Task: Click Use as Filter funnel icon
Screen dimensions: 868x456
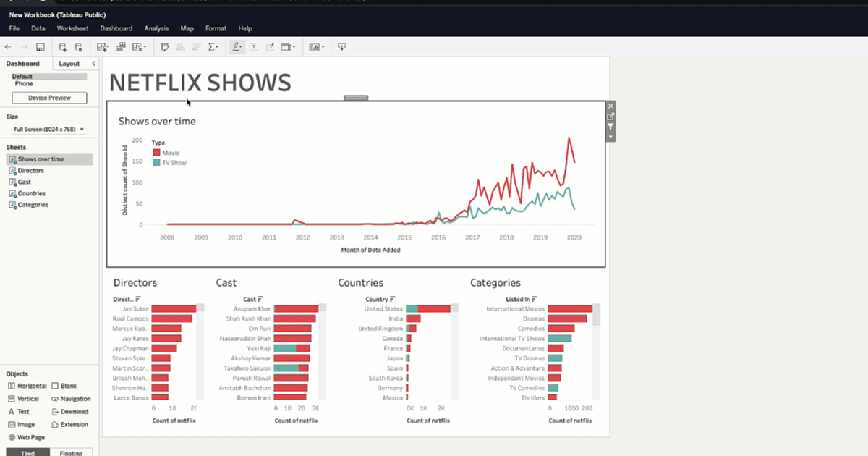Action: click(610, 127)
